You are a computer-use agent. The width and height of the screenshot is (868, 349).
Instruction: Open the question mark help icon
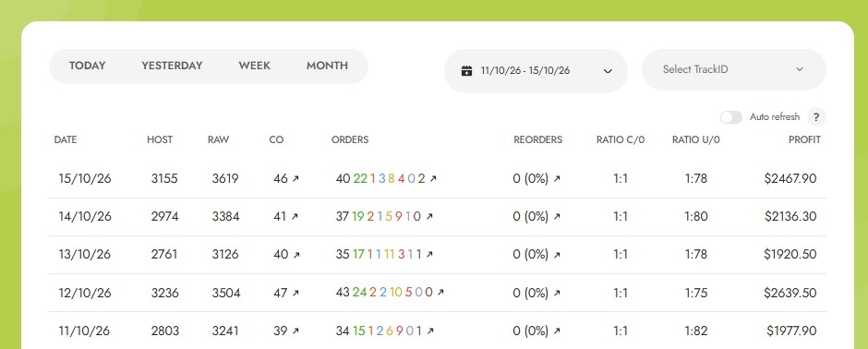tap(816, 117)
